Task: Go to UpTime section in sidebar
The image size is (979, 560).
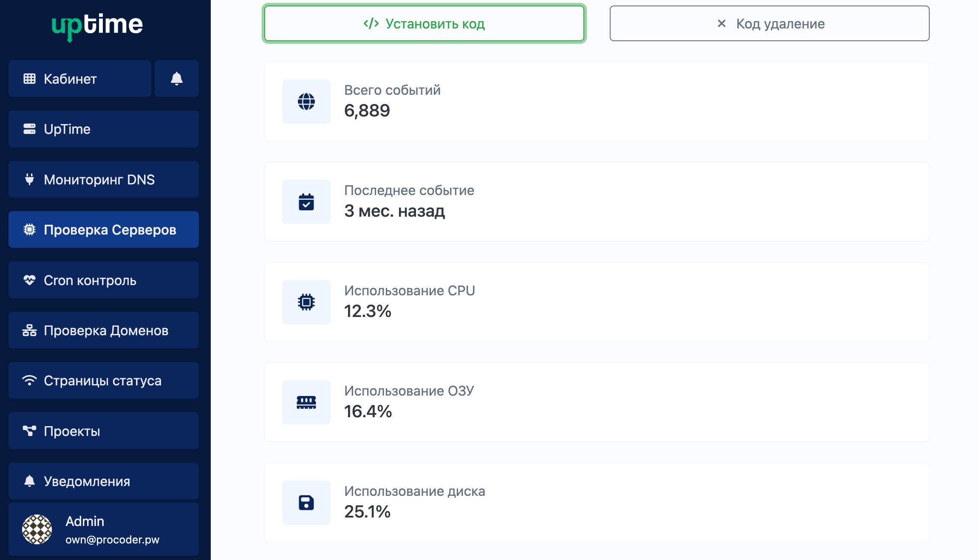Action: [x=103, y=129]
